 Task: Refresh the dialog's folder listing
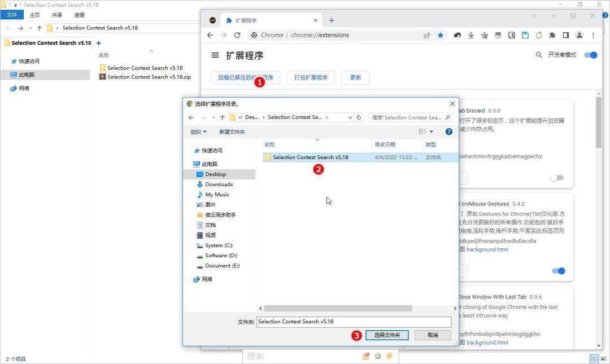(359, 117)
